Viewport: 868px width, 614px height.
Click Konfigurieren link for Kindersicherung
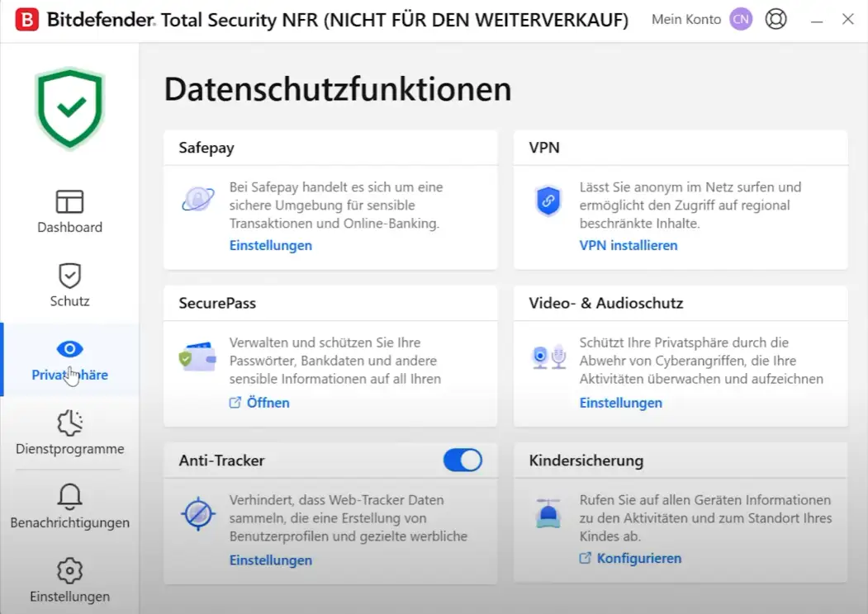pos(638,558)
